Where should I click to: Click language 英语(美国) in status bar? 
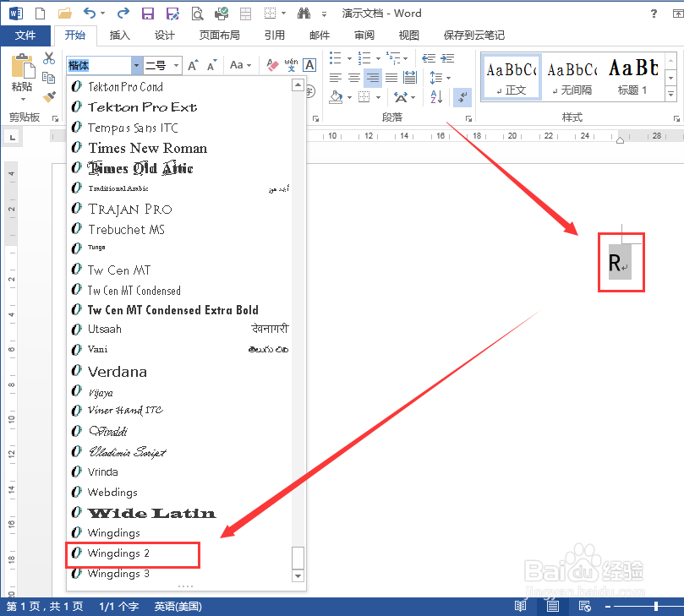tap(178, 607)
